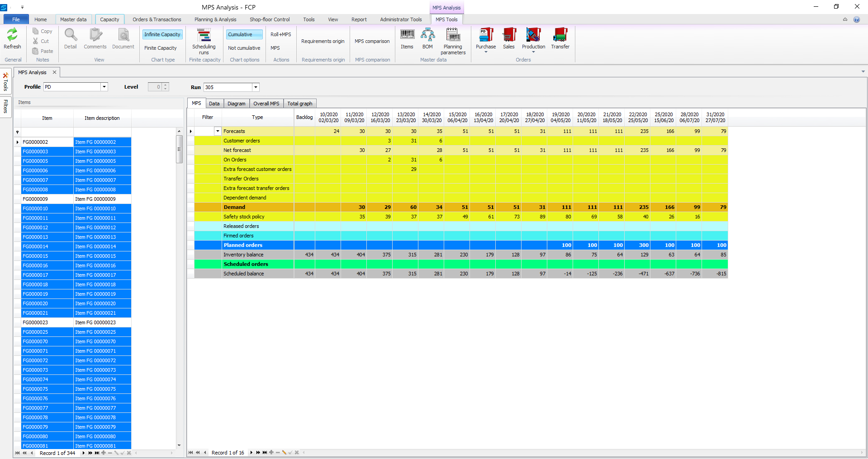Click the MPS comparison button
Viewport: 868px width, 459px height.
[372, 41]
